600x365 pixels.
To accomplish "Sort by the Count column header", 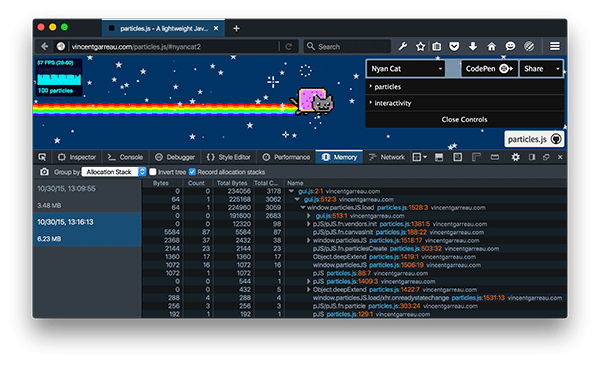I will tap(197, 183).
